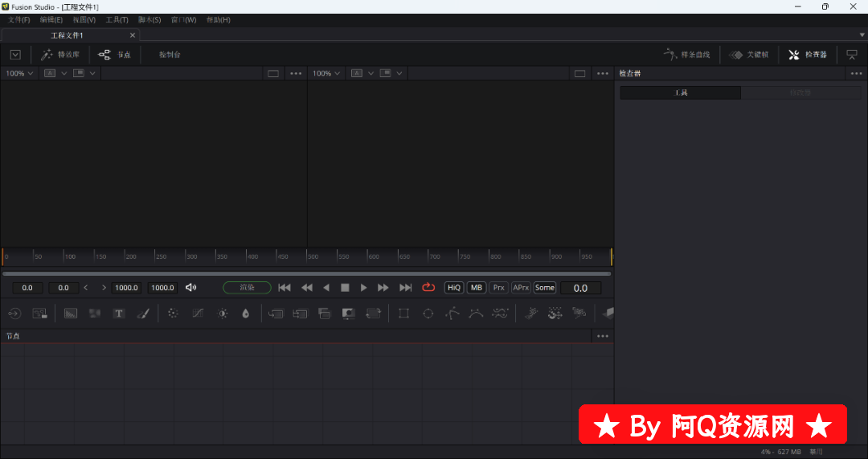
Task: Add an Ellipse mask
Action: (x=428, y=314)
